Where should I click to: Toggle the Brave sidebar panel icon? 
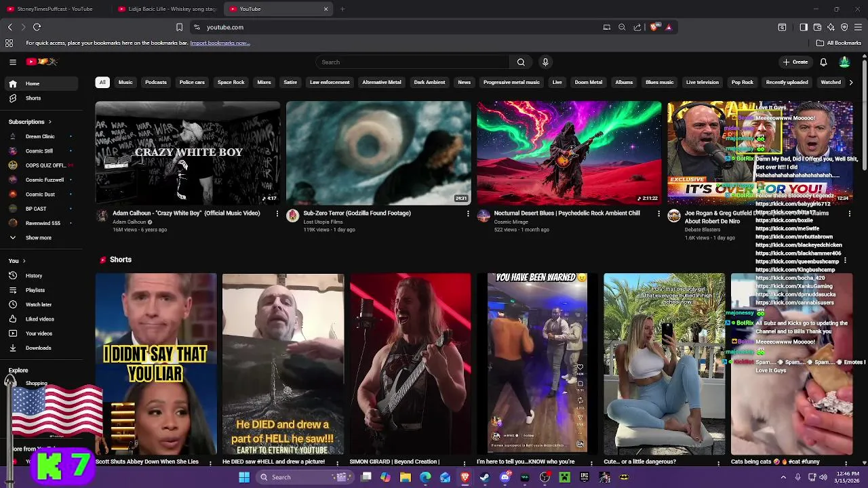tap(804, 27)
